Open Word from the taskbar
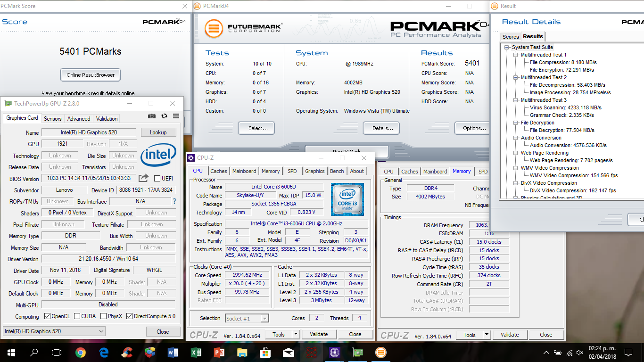 173,352
